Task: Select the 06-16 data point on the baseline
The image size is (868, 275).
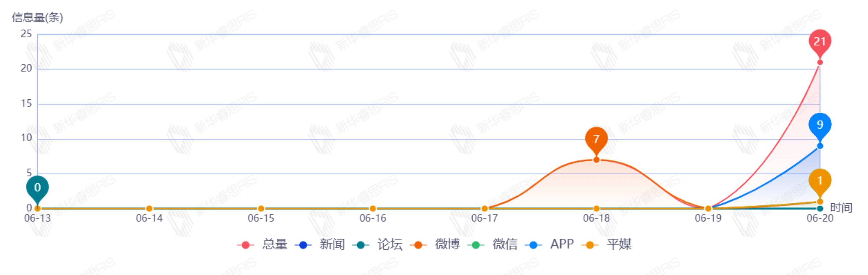Action: [373, 209]
